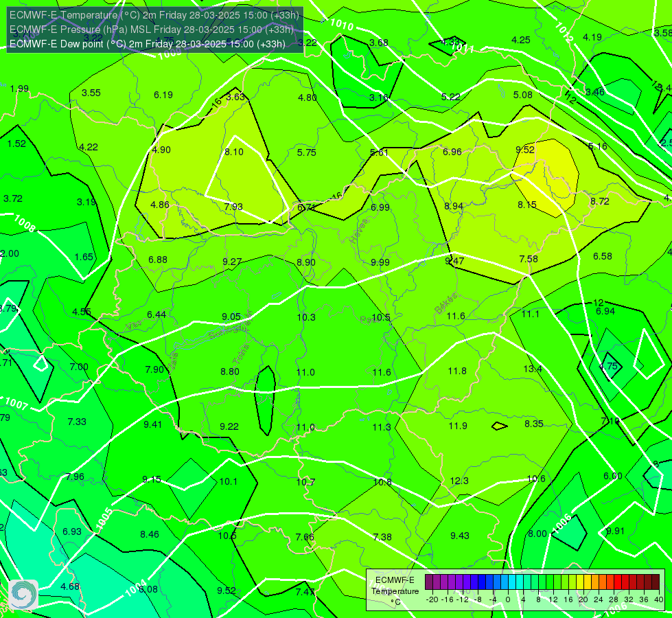Click the 1005 isobar label
This screenshot has height=618, width=672.
[x=104, y=519]
